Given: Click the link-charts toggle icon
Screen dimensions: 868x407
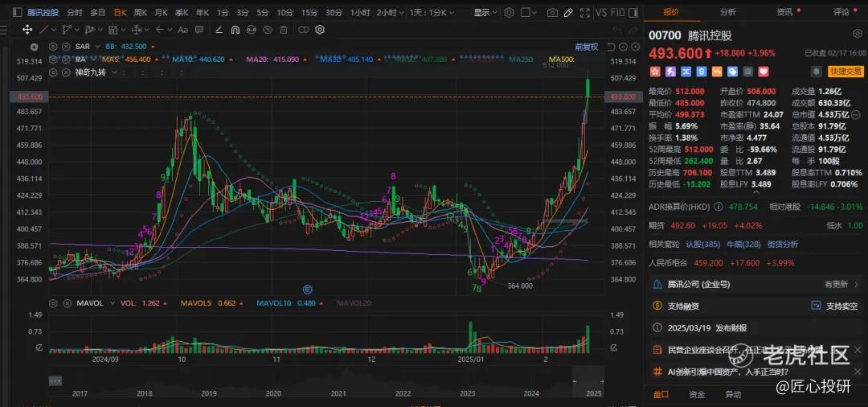Looking at the screenshot, I should 303,30.
